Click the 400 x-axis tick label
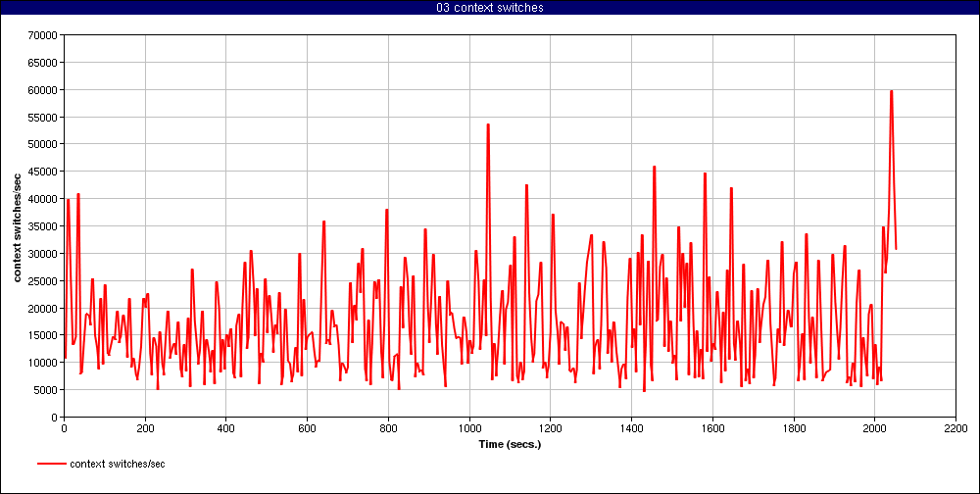 [x=226, y=428]
